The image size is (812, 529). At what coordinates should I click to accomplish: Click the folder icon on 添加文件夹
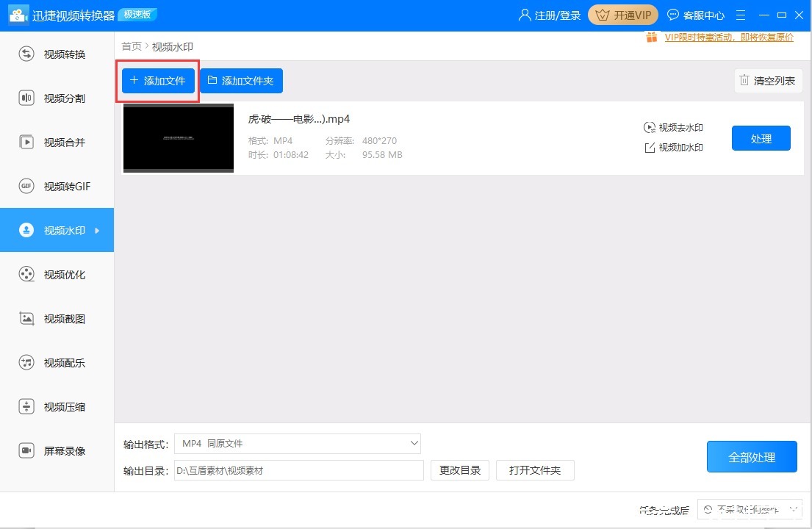coord(212,80)
